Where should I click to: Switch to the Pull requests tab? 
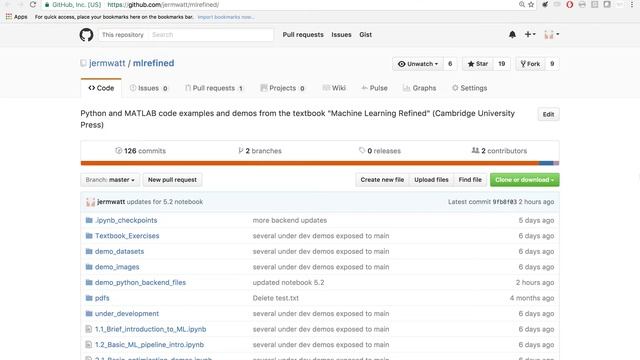tap(214, 88)
